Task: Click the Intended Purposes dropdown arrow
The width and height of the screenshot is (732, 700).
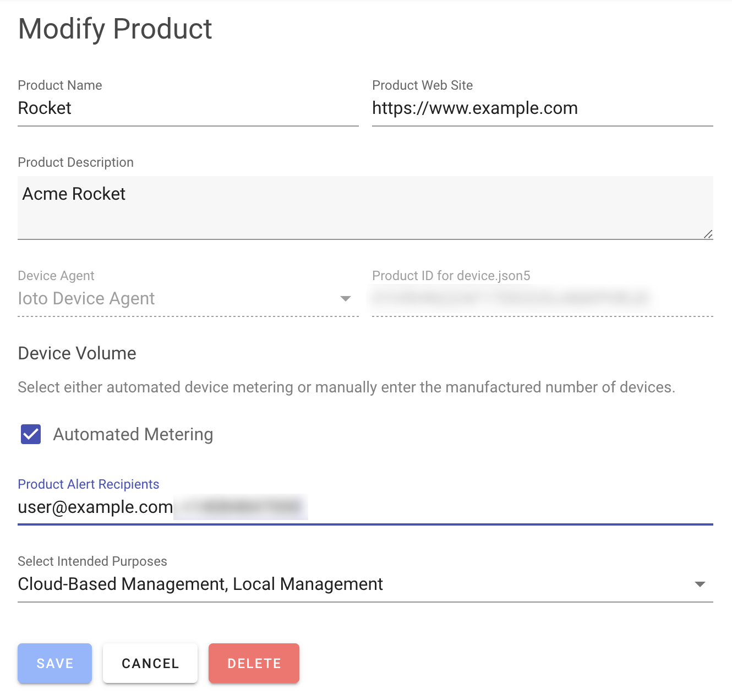Action: point(700,584)
